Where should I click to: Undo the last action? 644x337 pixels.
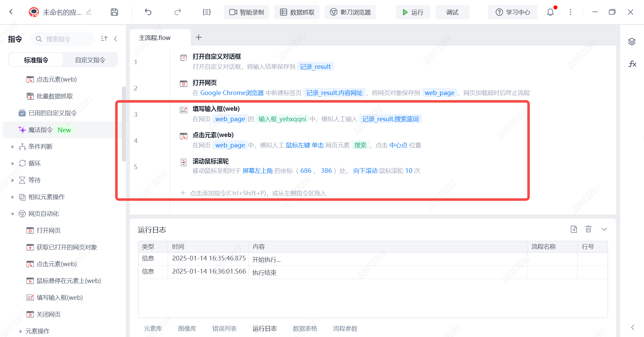pyautogui.click(x=148, y=12)
